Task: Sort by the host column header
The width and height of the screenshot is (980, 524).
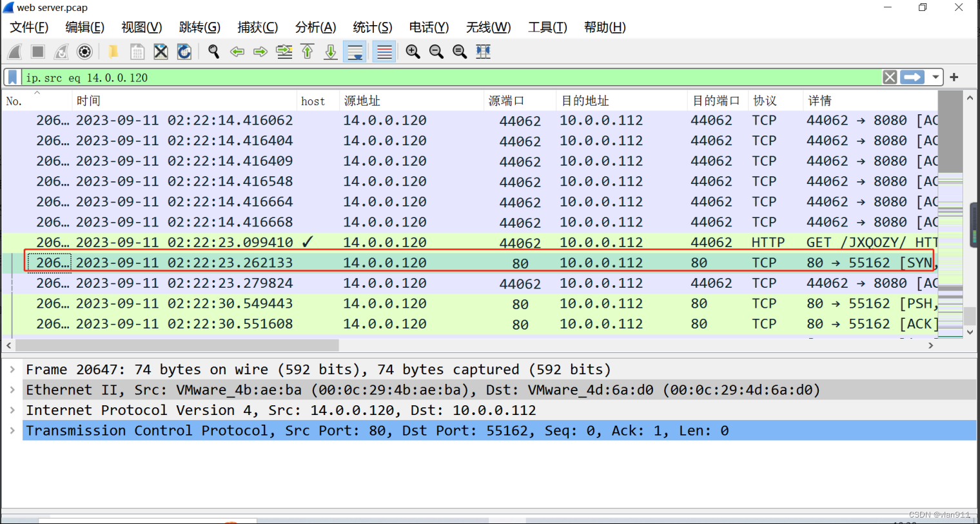Action: [318, 101]
